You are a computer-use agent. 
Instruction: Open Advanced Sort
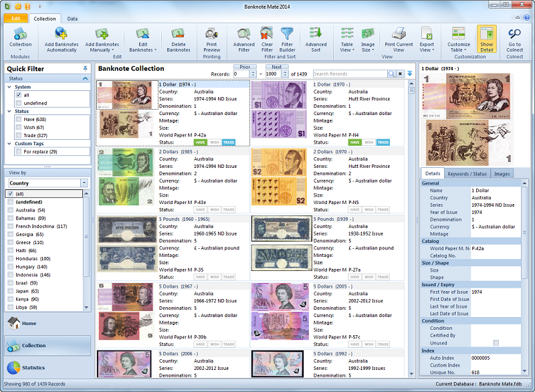pos(316,39)
